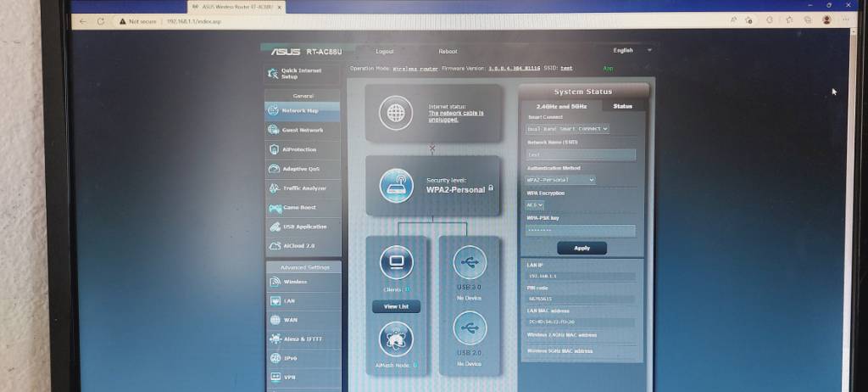
Task: Click the Wireless settings icon
Action: [275, 282]
